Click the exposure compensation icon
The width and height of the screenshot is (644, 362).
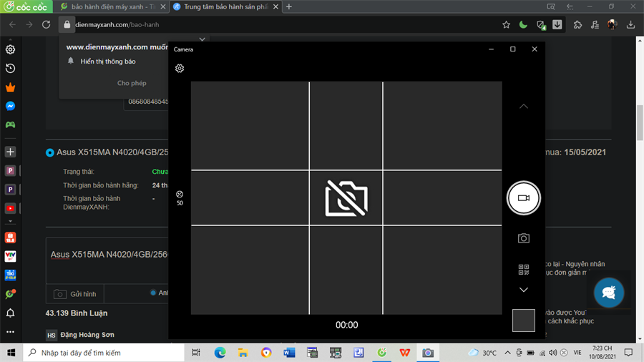(x=180, y=194)
